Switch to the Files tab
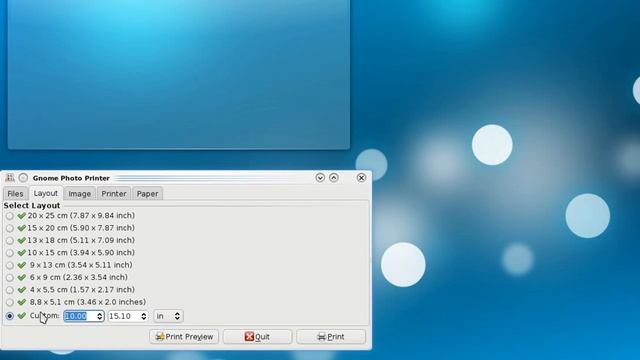640x360 pixels. point(15,193)
